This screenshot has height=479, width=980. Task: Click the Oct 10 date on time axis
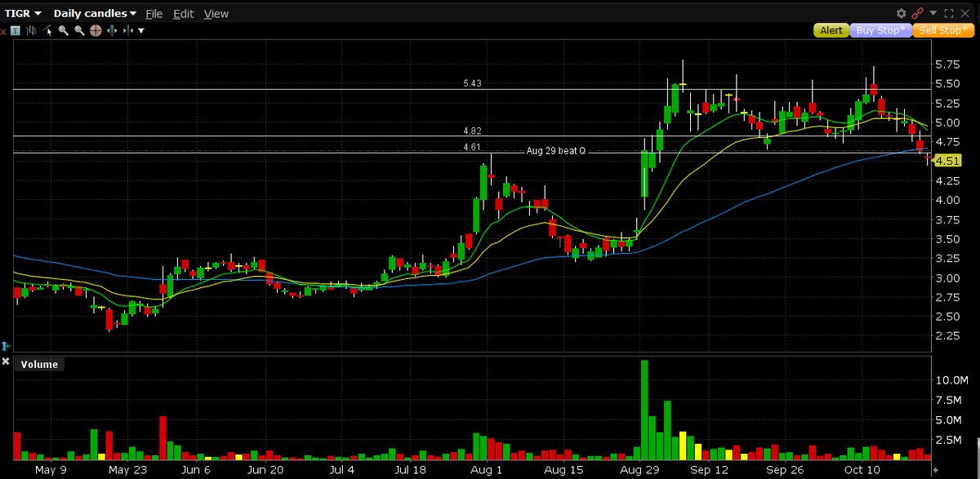point(862,471)
